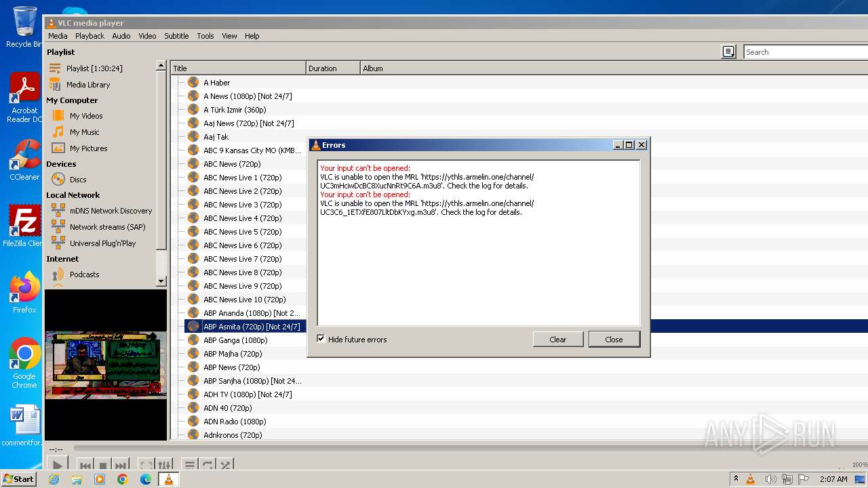This screenshot has width=868, height=488.
Task: Select ABC News (720p) playlist item
Action: [232, 164]
